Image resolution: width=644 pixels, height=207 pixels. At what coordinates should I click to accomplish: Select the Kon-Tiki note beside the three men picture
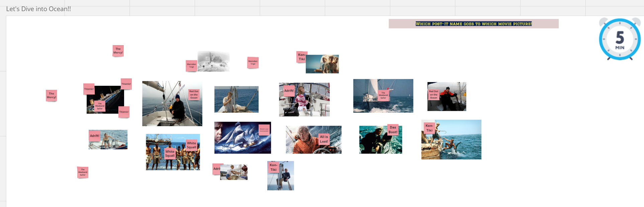pyautogui.click(x=301, y=57)
